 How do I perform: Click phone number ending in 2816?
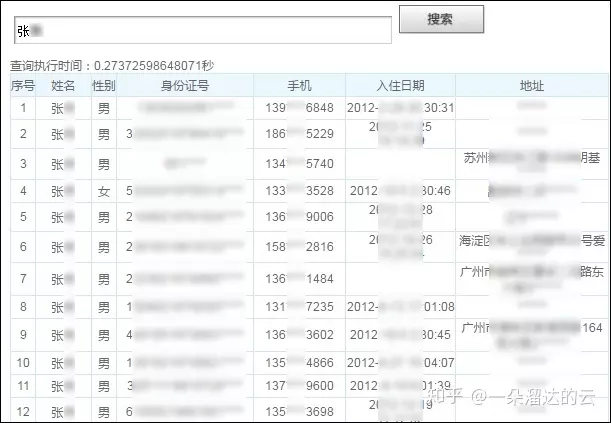299,247
